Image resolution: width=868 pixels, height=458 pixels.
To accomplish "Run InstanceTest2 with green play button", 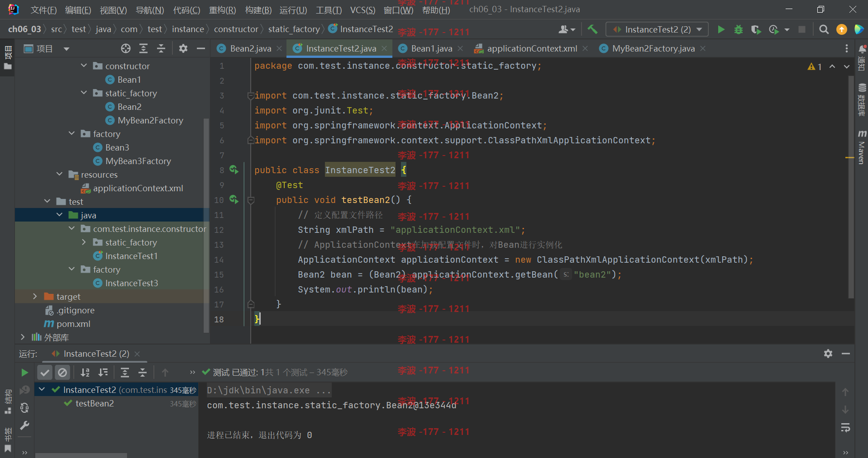I will pyautogui.click(x=721, y=29).
